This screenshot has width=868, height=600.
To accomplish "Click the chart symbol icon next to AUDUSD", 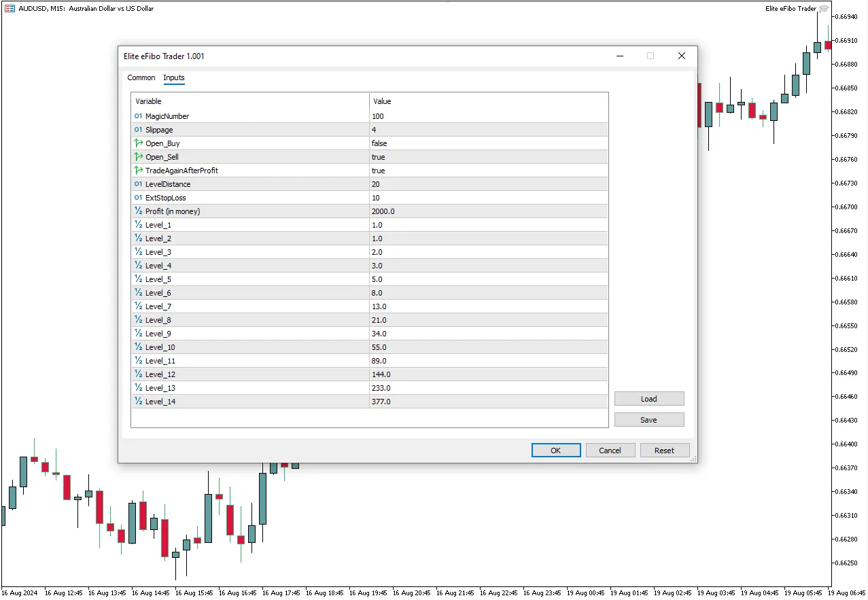I will tap(10, 9).
